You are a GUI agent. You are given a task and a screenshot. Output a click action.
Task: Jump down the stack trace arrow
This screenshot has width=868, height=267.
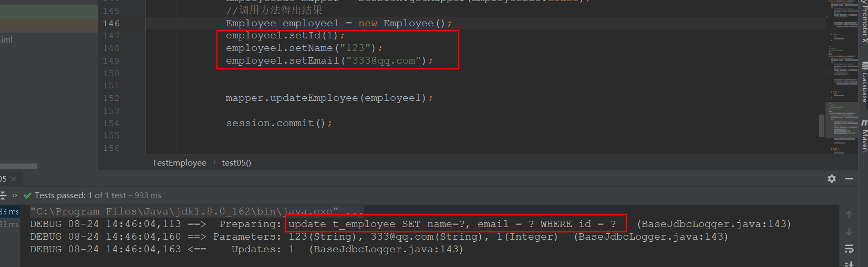click(x=849, y=232)
